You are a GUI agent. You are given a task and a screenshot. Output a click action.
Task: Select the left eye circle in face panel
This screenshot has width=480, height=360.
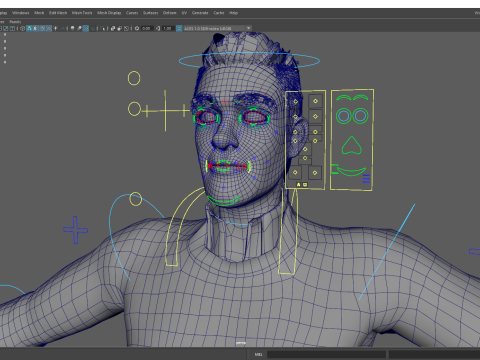pyautogui.click(x=344, y=116)
